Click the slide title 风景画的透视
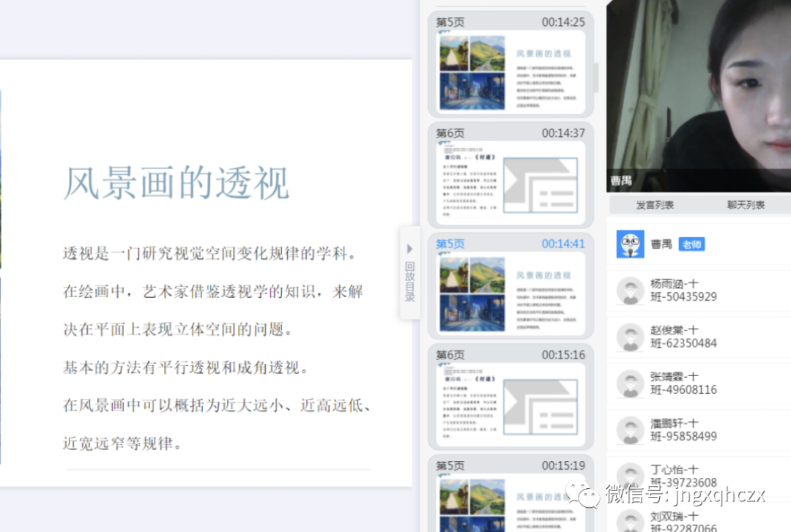The height and width of the screenshot is (532, 791). coord(177,182)
